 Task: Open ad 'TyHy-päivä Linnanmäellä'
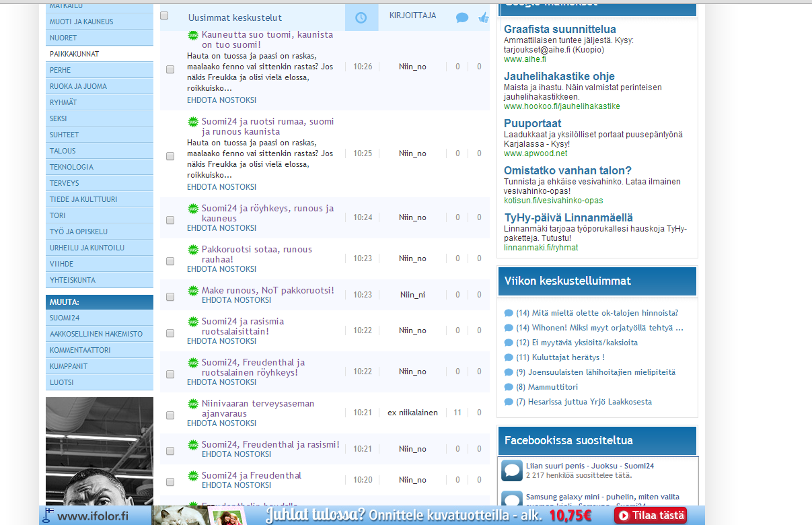pos(568,217)
